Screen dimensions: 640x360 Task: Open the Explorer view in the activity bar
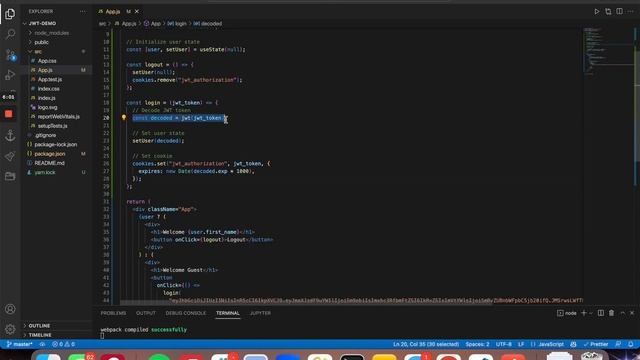point(10,14)
